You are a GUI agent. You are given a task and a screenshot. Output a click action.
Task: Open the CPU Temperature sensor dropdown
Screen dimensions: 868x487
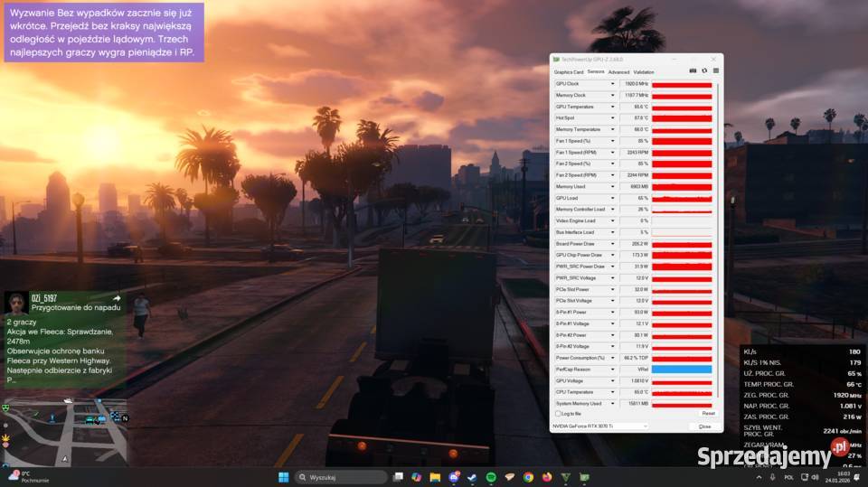(x=612, y=392)
